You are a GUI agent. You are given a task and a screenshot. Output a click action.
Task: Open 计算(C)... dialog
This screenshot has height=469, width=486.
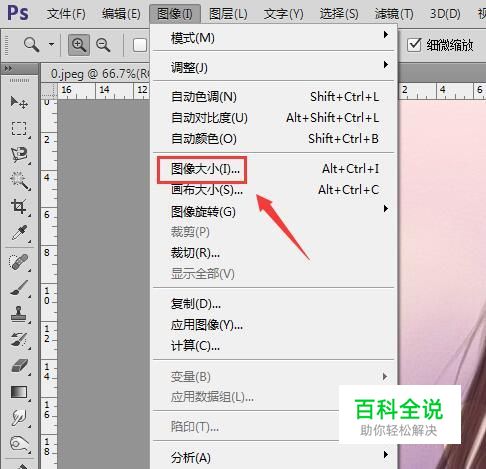[274, 346]
